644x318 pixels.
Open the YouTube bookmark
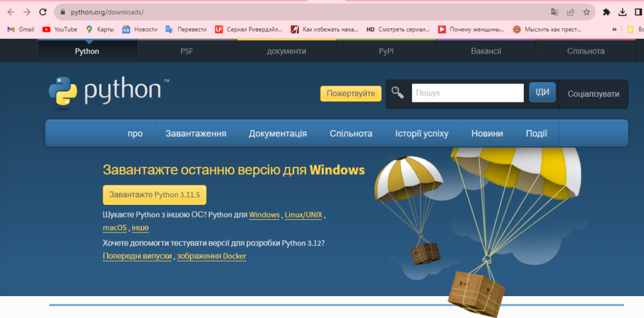tap(60, 29)
